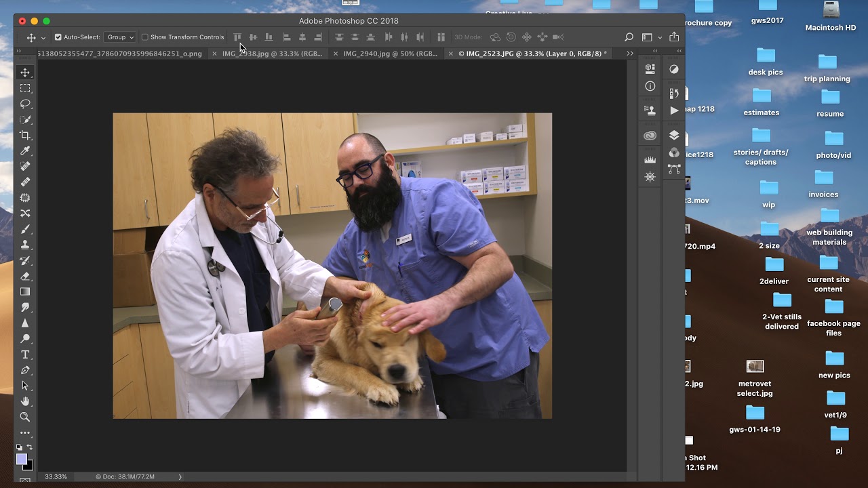Select the Gradient tool
This screenshot has height=488, width=868.
tap(25, 291)
